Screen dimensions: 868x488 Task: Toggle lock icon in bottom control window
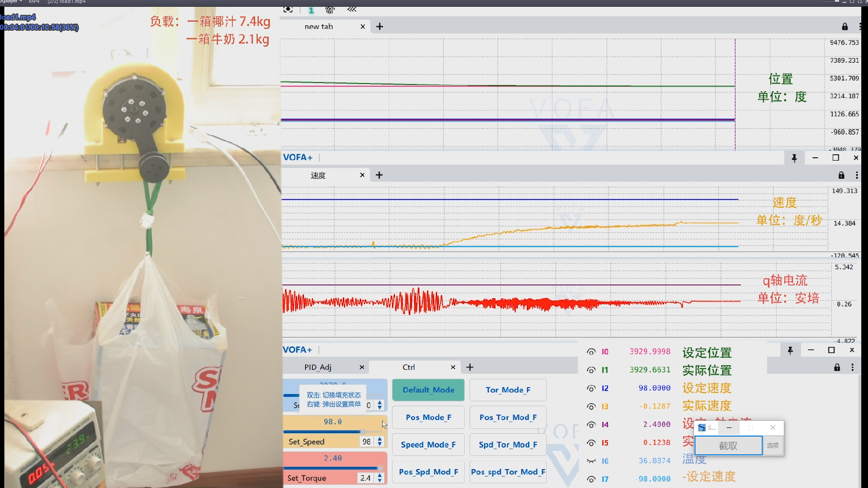837,367
